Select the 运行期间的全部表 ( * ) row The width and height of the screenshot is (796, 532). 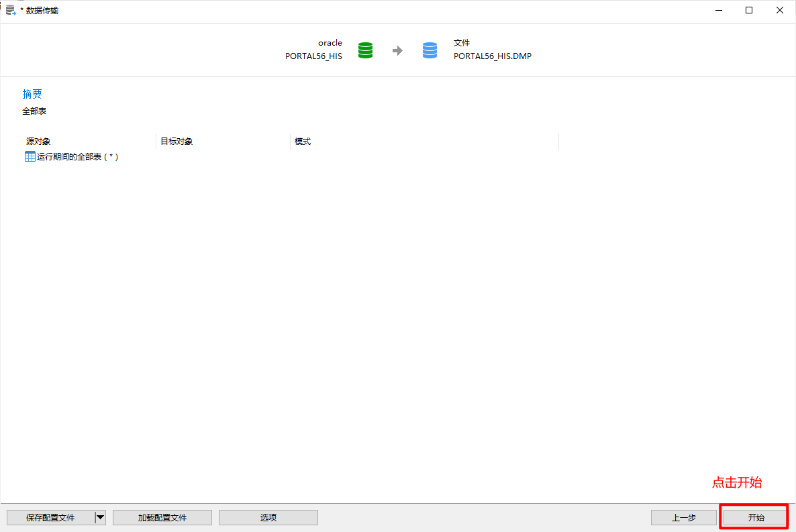pyautogui.click(x=72, y=156)
